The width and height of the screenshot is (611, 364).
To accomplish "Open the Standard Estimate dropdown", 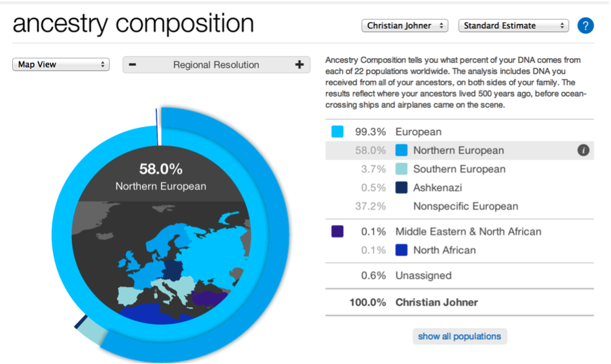I will [x=513, y=26].
